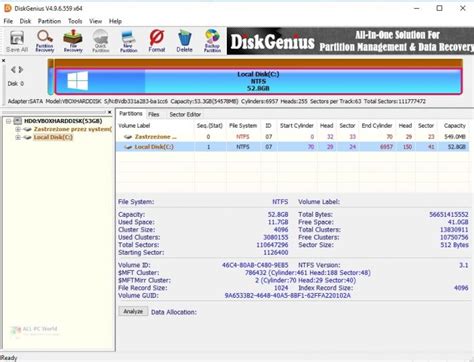Click the Volume GUID value

point(287,295)
